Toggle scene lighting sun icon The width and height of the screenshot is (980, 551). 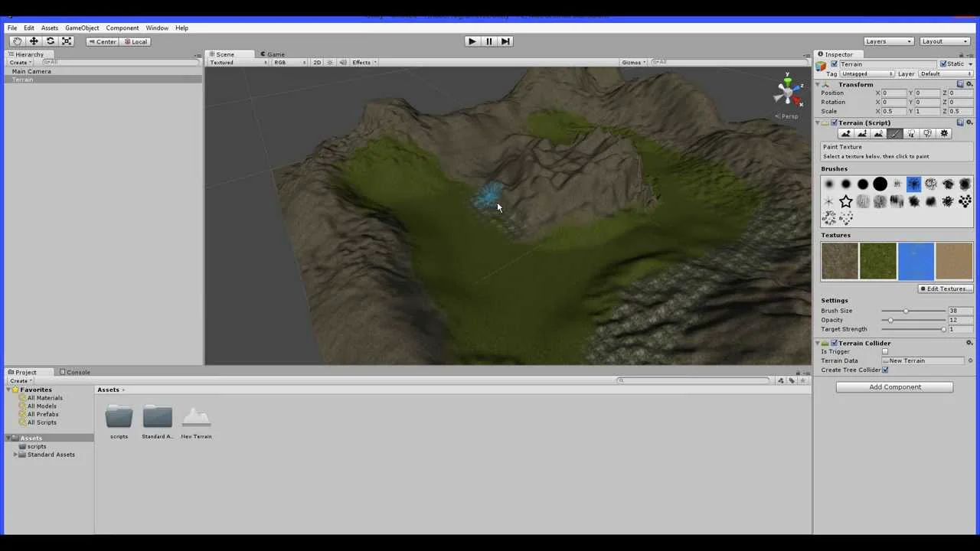[x=330, y=62]
